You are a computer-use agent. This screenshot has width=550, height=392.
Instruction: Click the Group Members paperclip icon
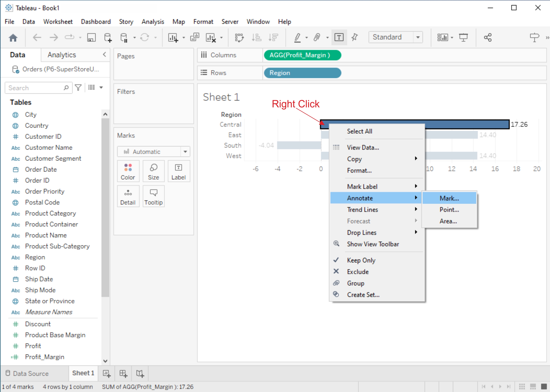317,37
